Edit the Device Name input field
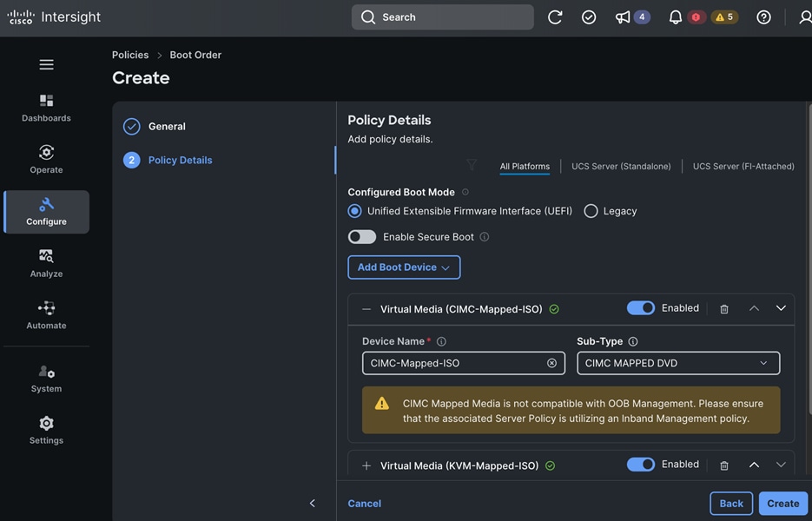Screen dimensions: 812x521 pos(464,363)
